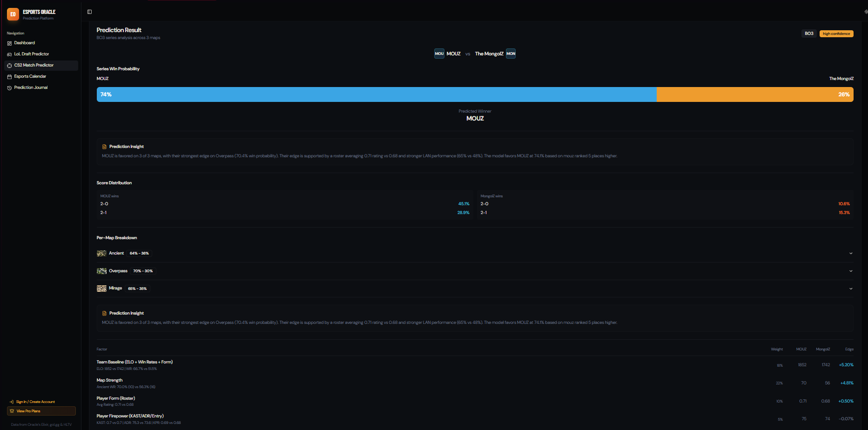Click the Prediction Insight icon below the Mirage row
Screen dimensions: 868x430
[104, 313]
